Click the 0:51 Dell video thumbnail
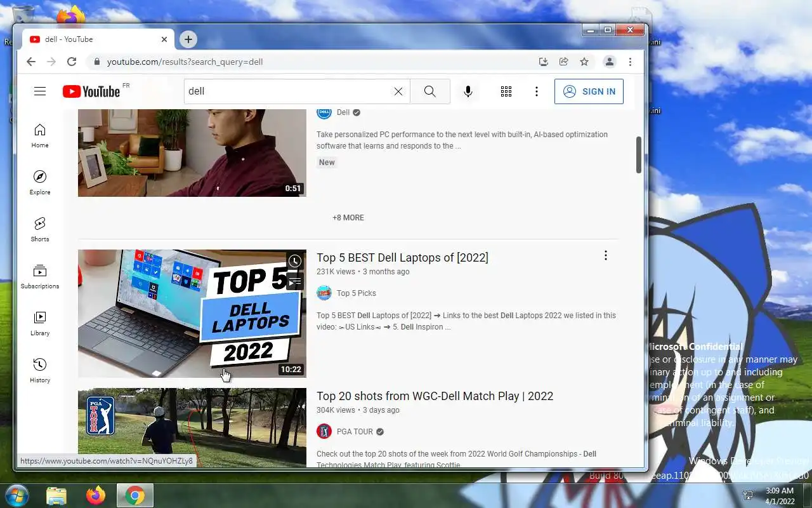Viewport: 812px width, 508px height. (192, 153)
